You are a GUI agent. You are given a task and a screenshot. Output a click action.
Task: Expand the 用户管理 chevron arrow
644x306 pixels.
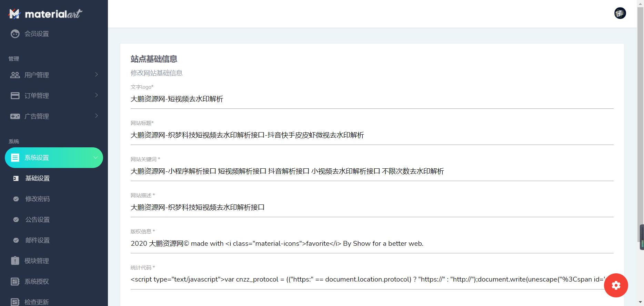click(97, 75)
